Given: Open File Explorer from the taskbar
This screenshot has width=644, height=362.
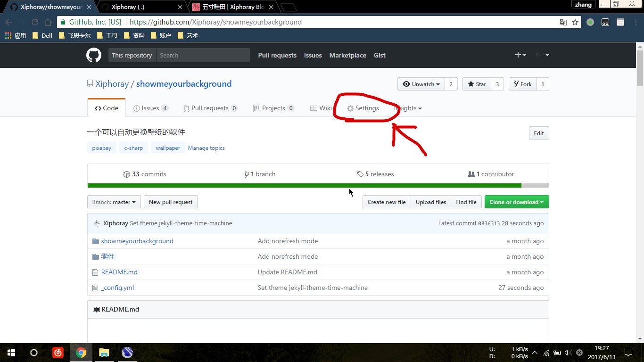Looking at the screenshot, I should coord(104,352).
